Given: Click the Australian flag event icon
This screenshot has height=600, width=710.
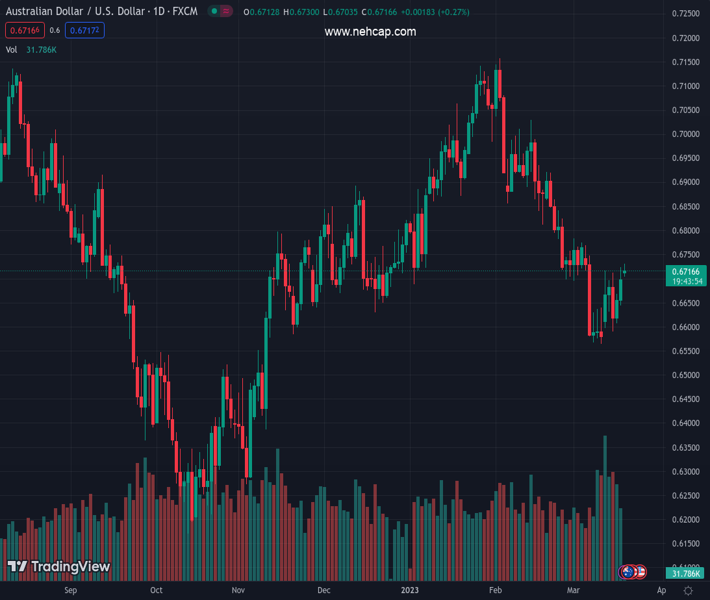Looking at the screenshot, I should click(628, 571).
